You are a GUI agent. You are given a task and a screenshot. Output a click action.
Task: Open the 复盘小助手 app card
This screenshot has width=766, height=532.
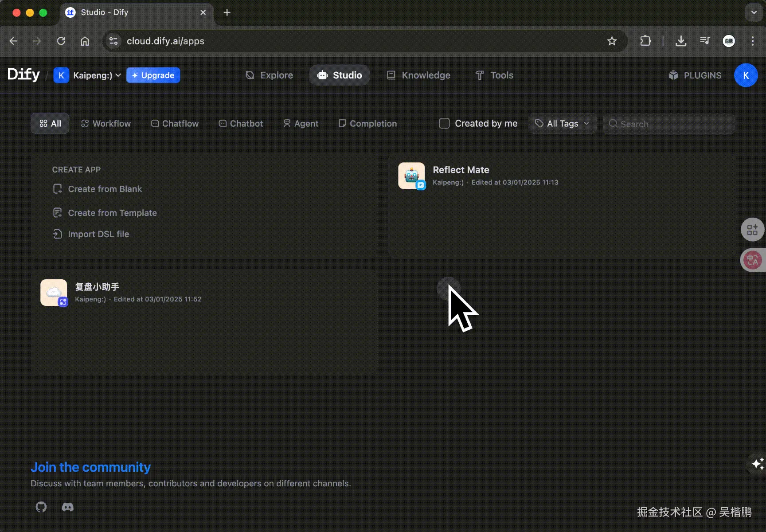[204, 323]
